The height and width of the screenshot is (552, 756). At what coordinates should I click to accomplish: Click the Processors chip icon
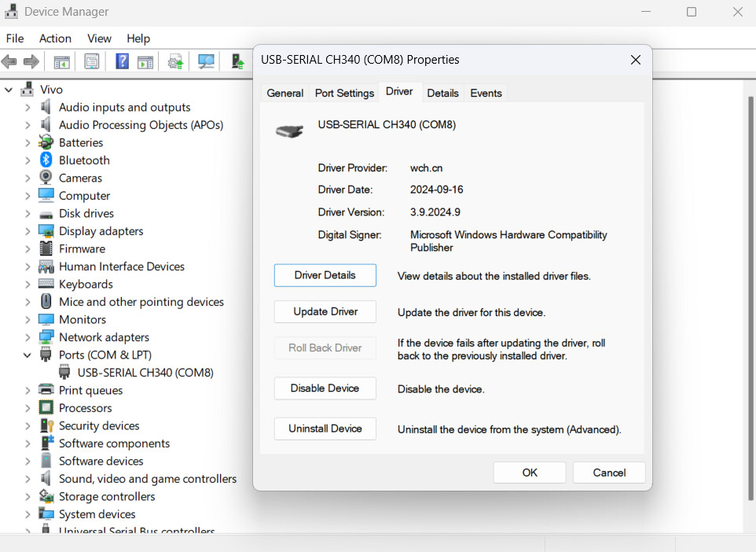click(x=46, y=408)
